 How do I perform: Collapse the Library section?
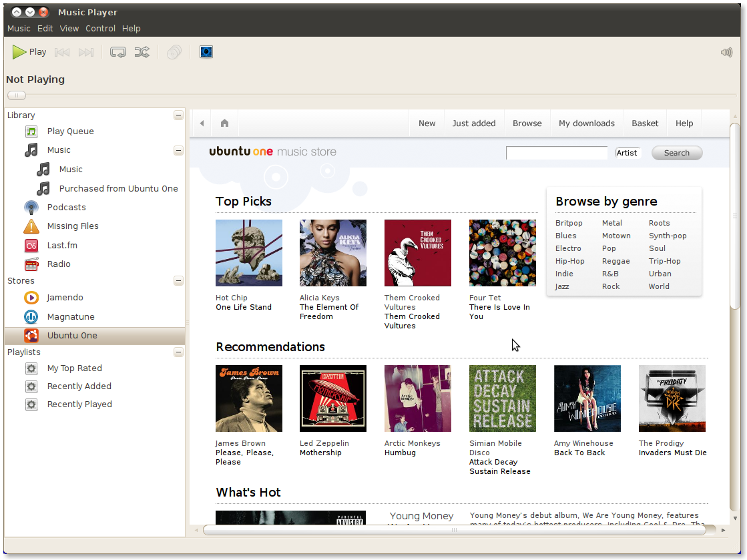point(178,115)
